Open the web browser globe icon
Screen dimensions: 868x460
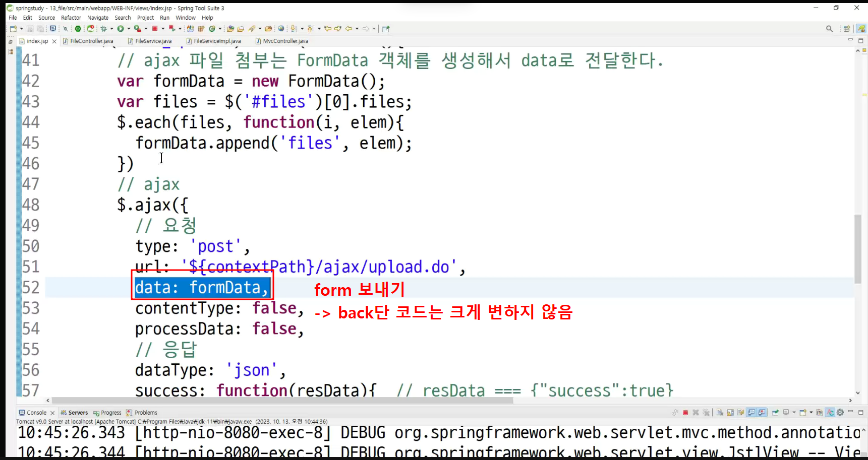pyautogui.click(x=281, y=29)
